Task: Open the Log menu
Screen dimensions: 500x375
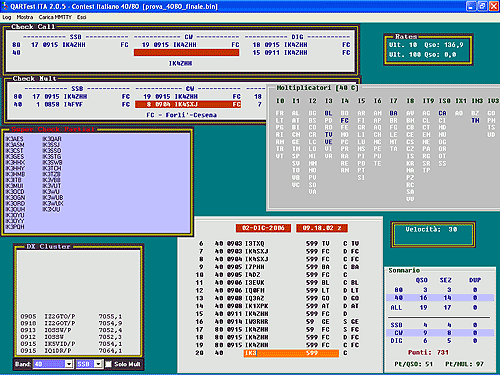Action: point(7,17)
